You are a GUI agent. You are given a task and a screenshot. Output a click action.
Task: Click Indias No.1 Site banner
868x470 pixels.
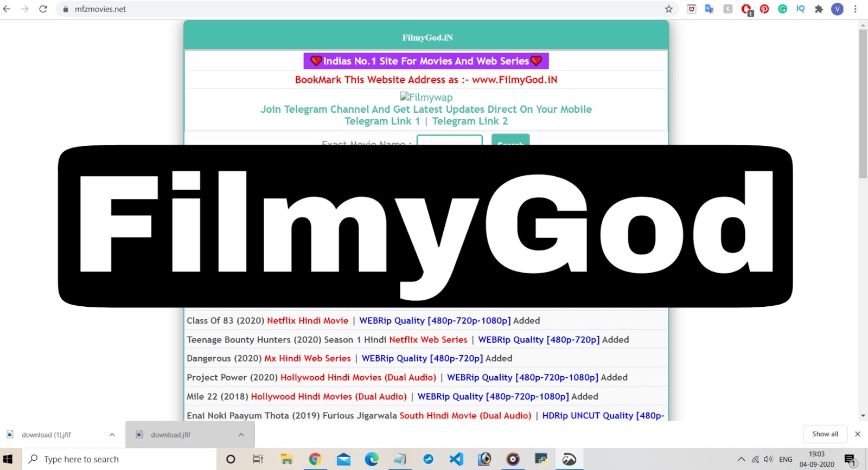[x=426, y=61]
